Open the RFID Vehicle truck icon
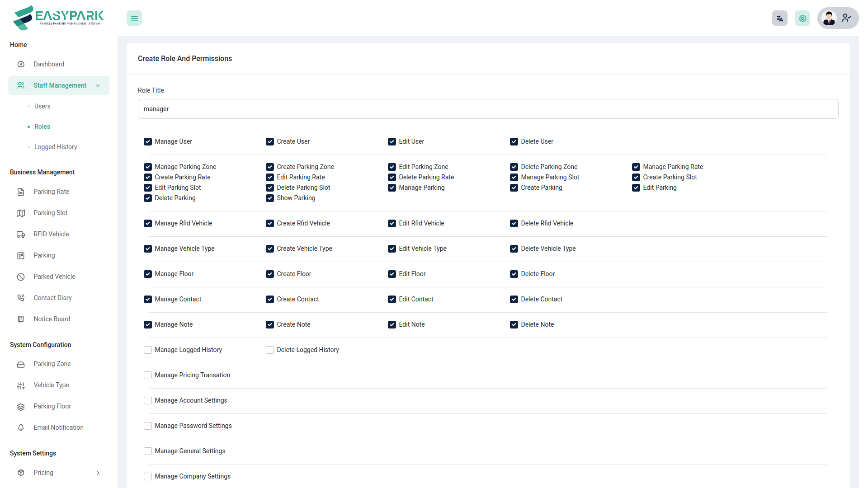The width and height of the screenshot is (868, 488). [x=21, y=234]
